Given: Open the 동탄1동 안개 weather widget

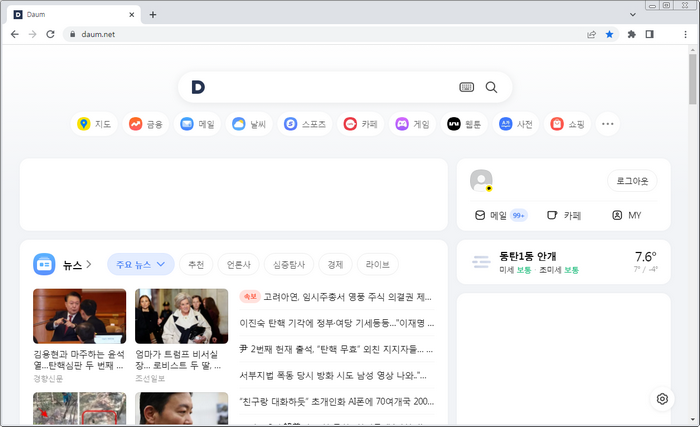Looking at the screenshot, I should (563, 262).
